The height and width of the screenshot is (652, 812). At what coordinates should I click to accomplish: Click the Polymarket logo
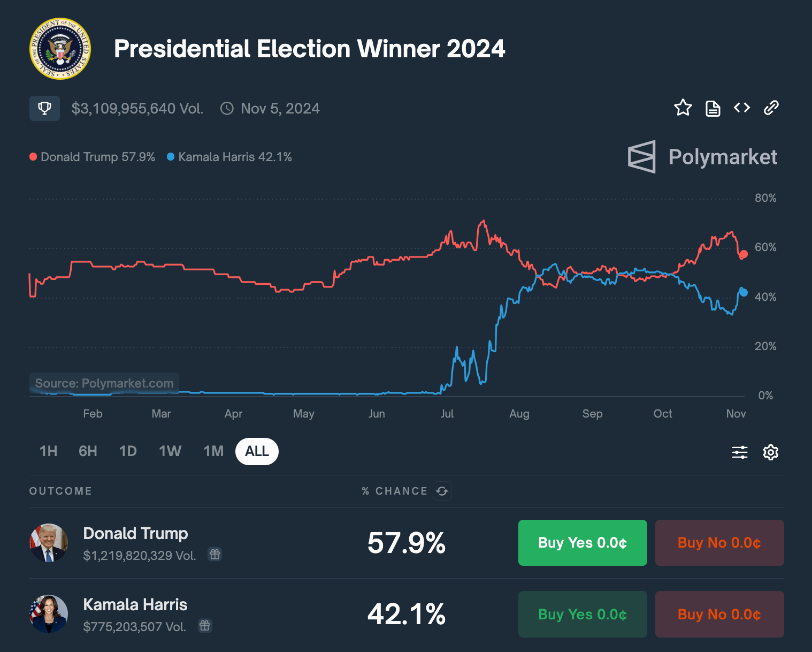click(702, 157)
